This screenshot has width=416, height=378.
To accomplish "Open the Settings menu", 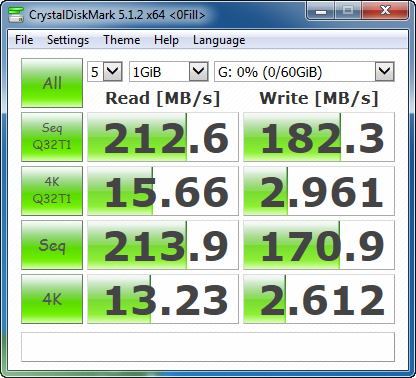I will pyautogui.click(x=68, y=40).
